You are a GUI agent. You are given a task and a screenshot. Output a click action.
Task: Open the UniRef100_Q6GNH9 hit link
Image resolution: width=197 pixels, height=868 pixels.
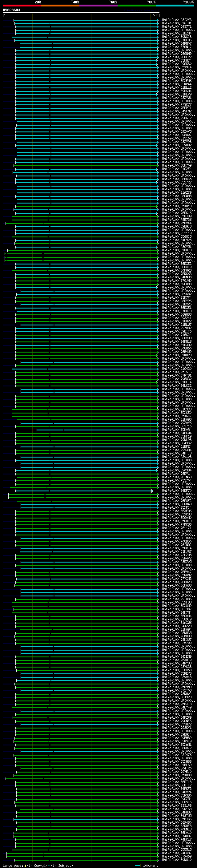[x=177, y=54]
